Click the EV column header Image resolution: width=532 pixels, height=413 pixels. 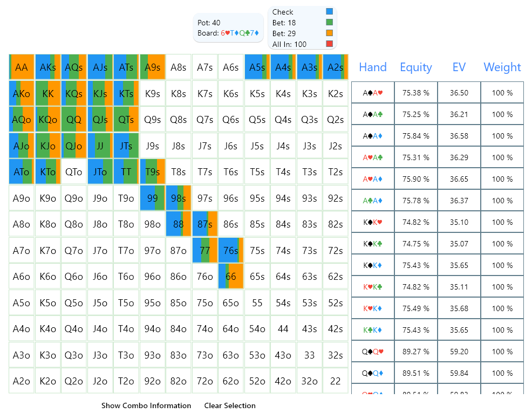[459, 67]
